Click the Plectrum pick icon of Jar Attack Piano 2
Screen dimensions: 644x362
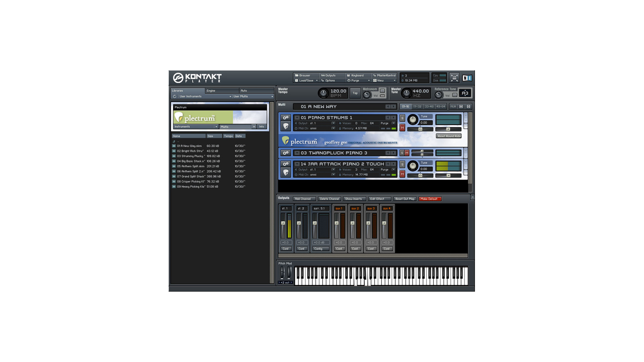pyautogui.click(x=285, y=173)
